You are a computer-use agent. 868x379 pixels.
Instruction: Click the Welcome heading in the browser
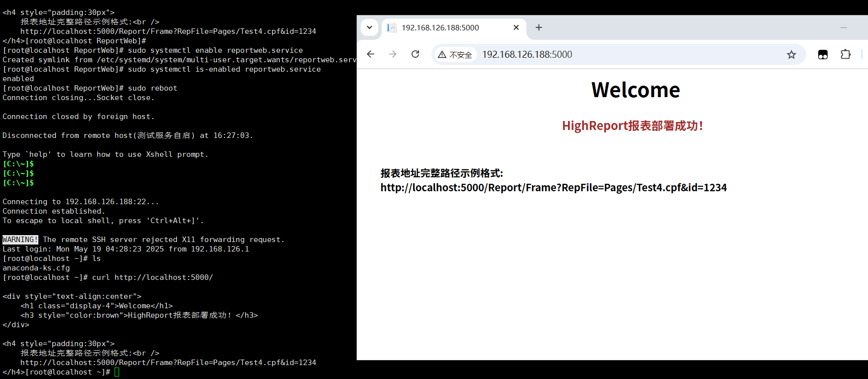(x=635, y=90)
